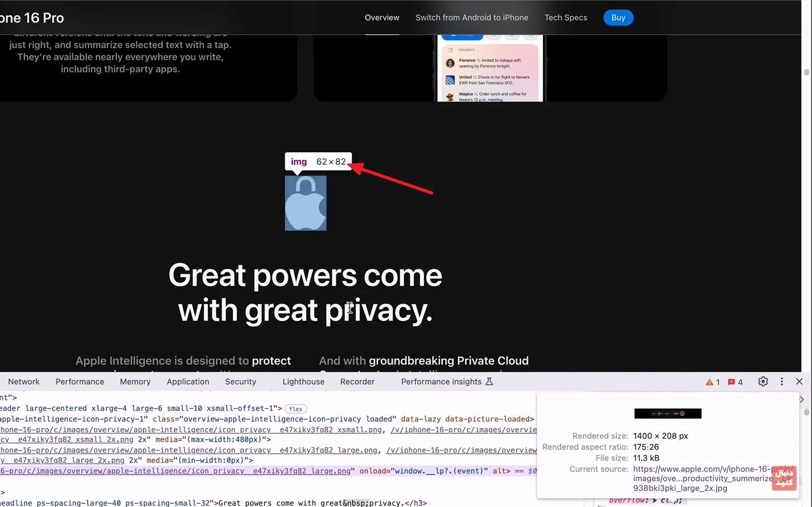812x507 pixels.
Task: Switch to the Network tab
Action: click(24, 382)
